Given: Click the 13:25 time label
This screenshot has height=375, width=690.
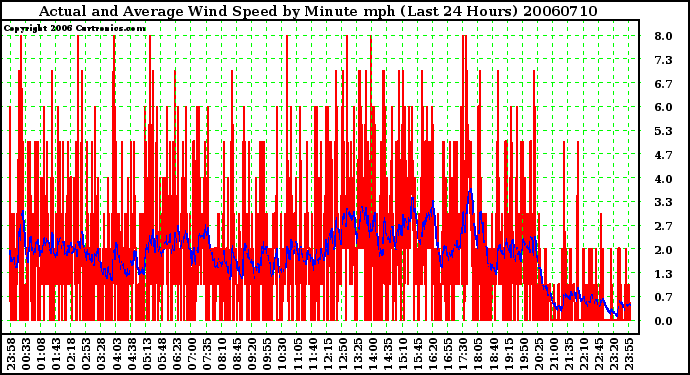Looking at the screenshot, I should click(x=357, y=354).
